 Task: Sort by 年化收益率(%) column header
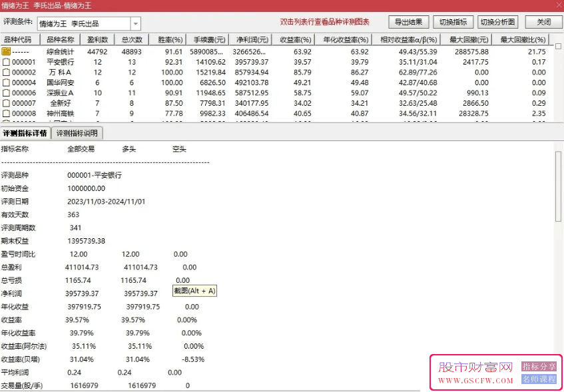(344, 39)
